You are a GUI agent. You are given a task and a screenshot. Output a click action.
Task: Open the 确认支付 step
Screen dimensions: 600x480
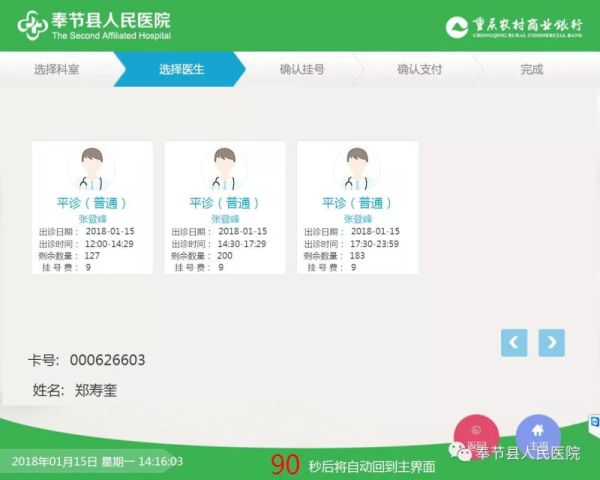click(420, 69)
